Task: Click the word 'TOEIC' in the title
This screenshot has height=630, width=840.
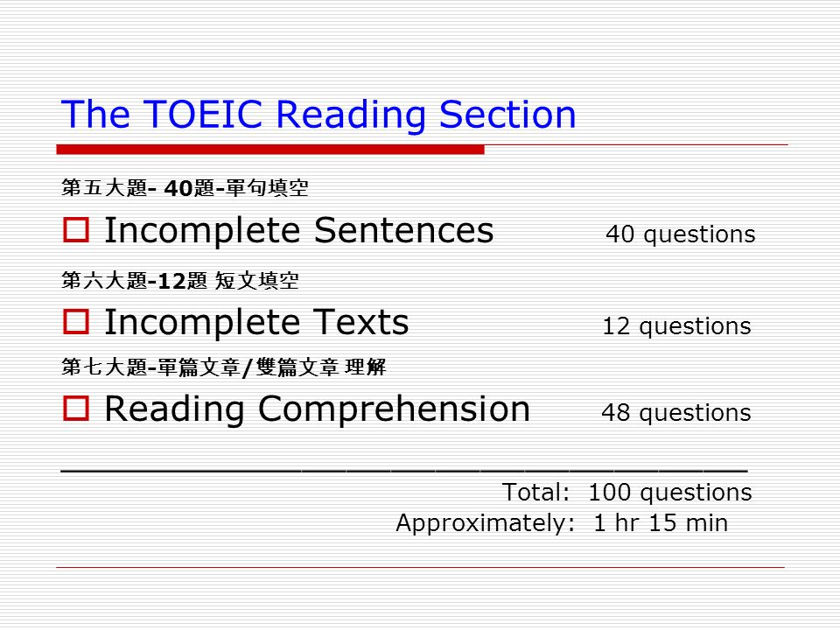Action: tap(202, 114)
